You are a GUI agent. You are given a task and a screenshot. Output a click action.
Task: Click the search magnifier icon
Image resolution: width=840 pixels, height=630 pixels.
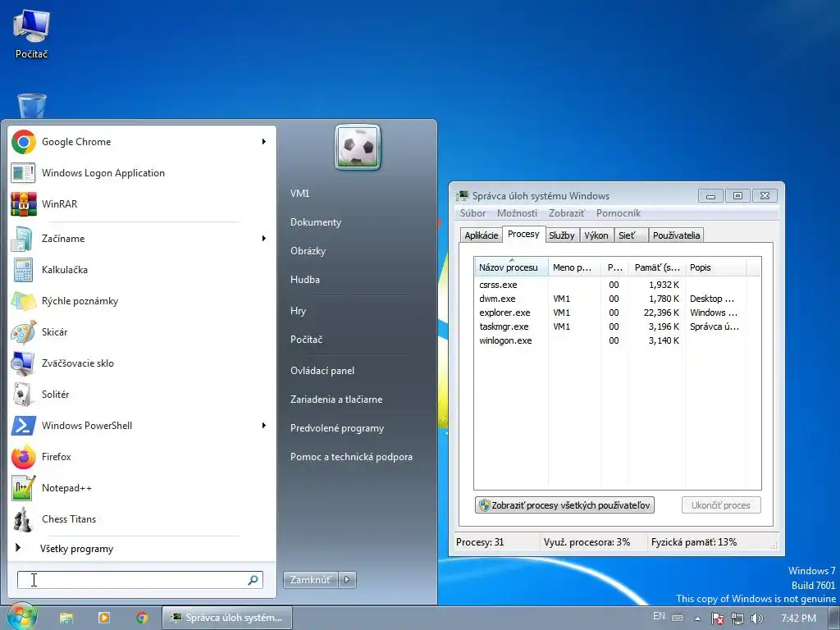coord(253,580)
